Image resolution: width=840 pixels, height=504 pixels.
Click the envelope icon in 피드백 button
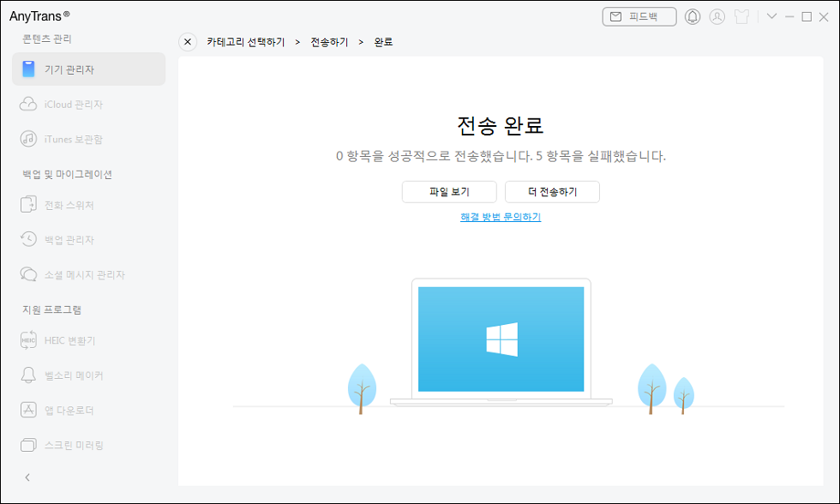(x=616, y=16)
